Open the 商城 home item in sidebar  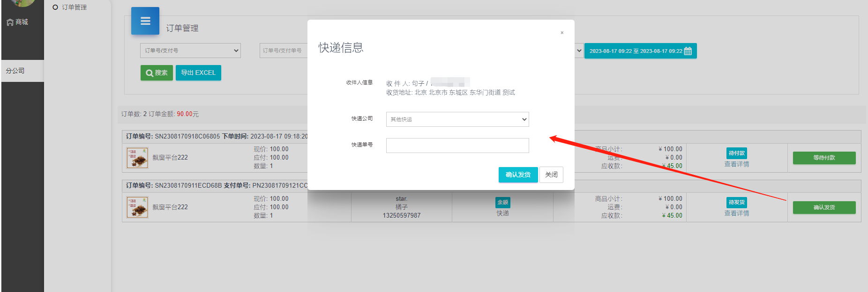point(17,22)
